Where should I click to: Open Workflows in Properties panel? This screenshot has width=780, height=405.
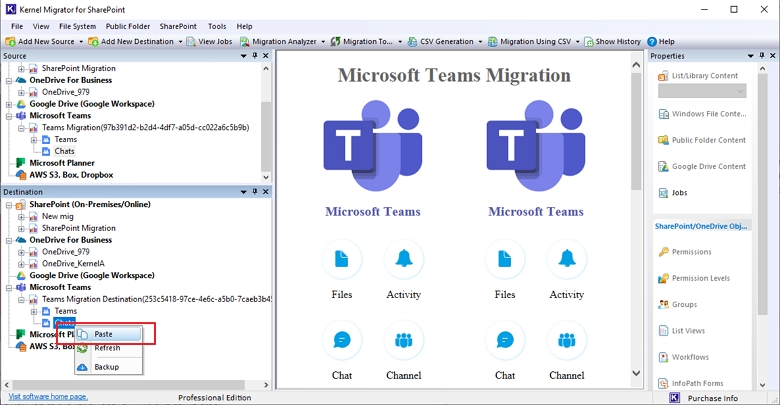(683, 357)
